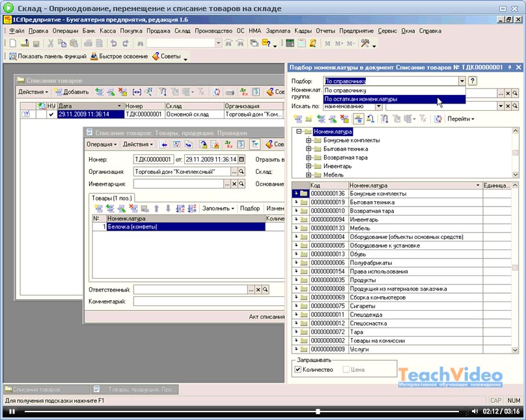The image size is (526, 420).
Task: Click the video progress slider handle
Action: pos(318,412)
